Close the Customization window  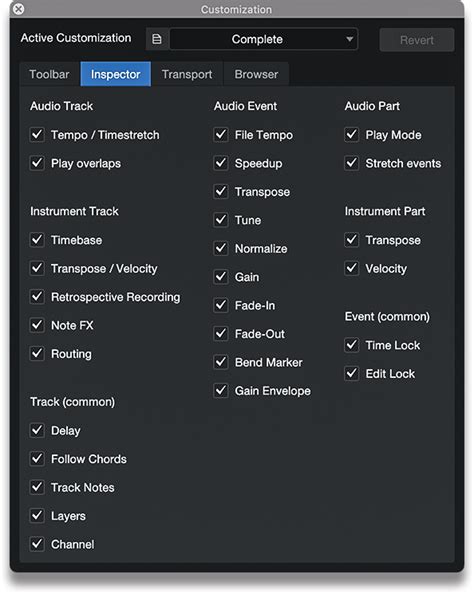click(x=18, y=9)
